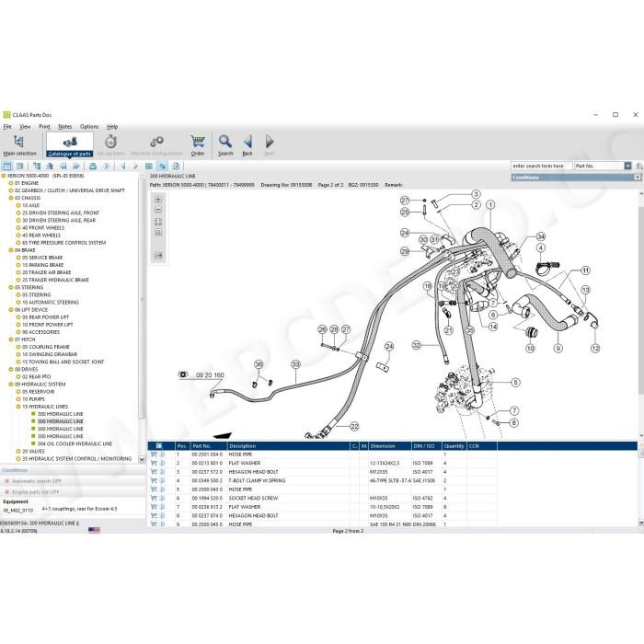Collapse the 04 BRAKE tree node
This screenshot has width=644, height=644.
[x=11, y=250]
